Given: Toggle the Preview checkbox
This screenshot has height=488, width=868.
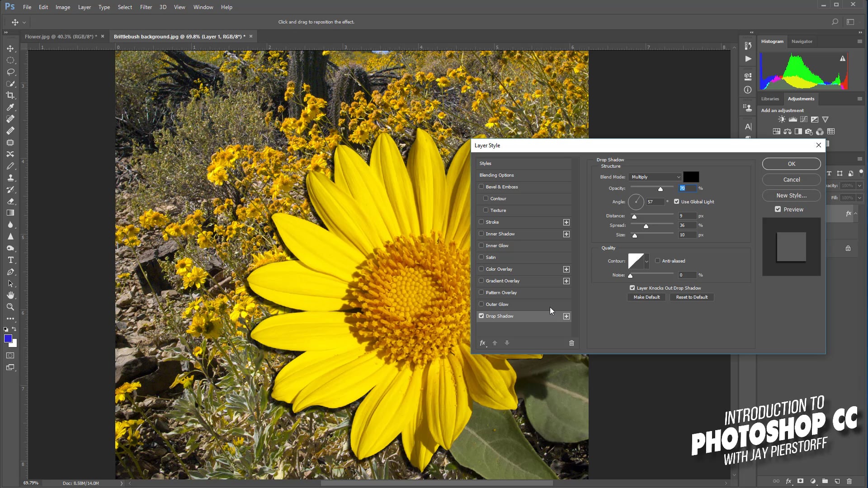Looking at the screenshot, I should 778,209.
